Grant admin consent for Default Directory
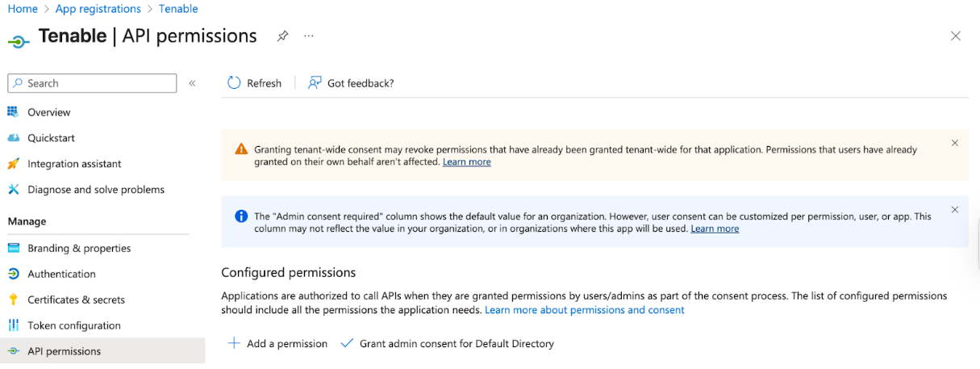This screenshot has width=980, height=369. (x=448, y=344)
